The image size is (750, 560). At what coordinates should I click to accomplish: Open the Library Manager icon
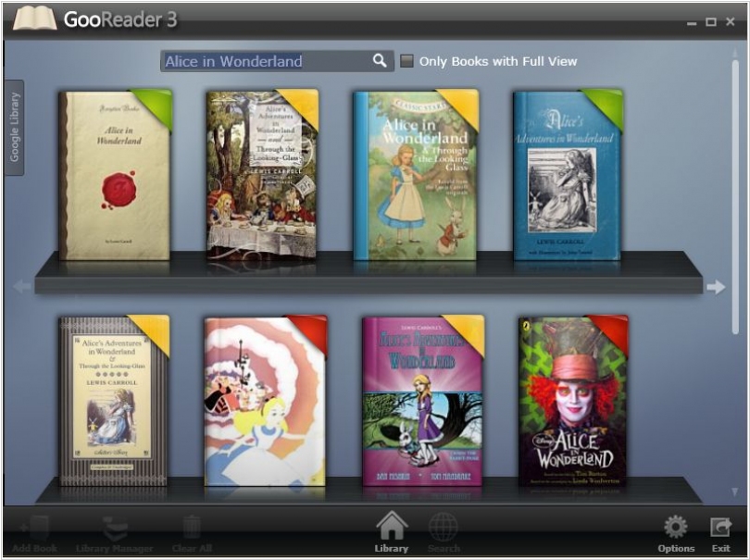[115, 530]
